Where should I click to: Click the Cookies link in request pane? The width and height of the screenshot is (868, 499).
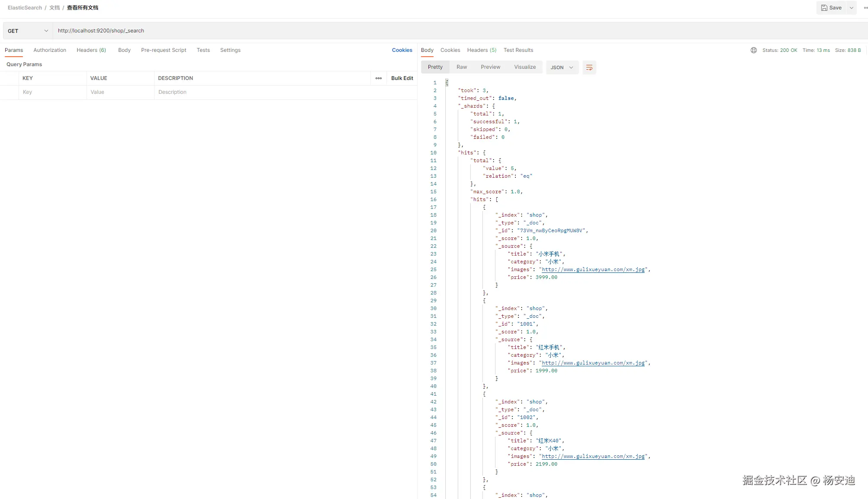coord(402,50)
